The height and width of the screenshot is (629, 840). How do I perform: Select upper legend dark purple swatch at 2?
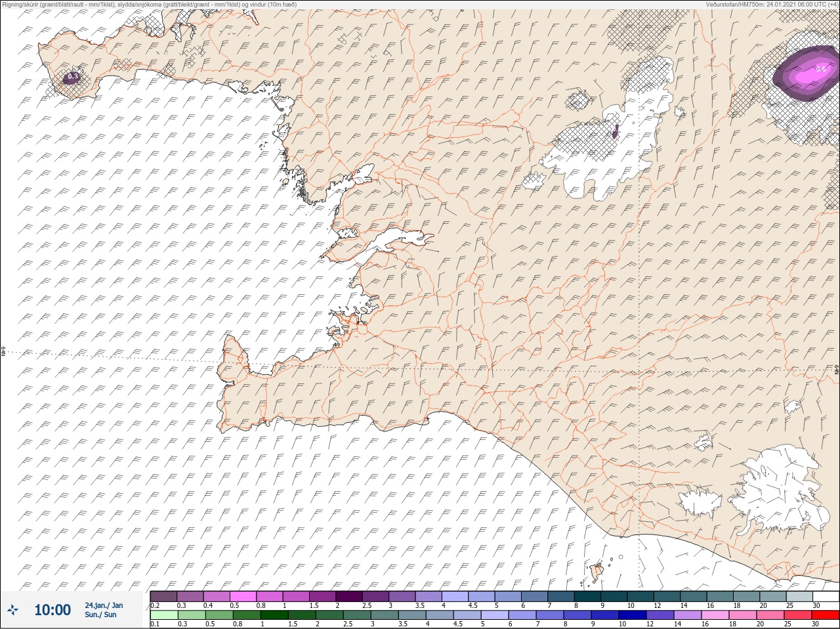(350, 596)
